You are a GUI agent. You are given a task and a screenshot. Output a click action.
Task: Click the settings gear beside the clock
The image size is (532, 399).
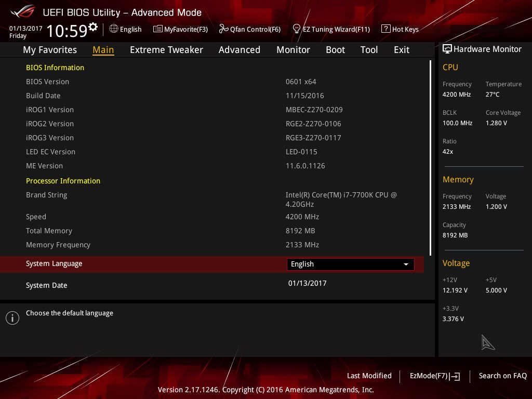coord(93,27)
